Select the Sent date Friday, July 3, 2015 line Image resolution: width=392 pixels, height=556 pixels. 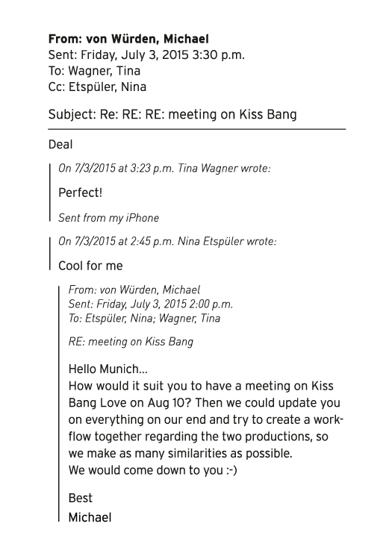(x=146, y=55)
